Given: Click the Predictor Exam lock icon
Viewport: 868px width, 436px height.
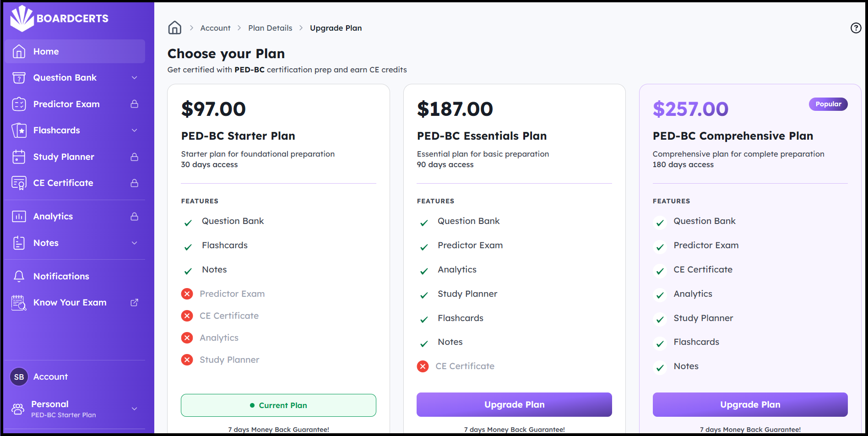Looking at the screenshot, I should (134, 104).
